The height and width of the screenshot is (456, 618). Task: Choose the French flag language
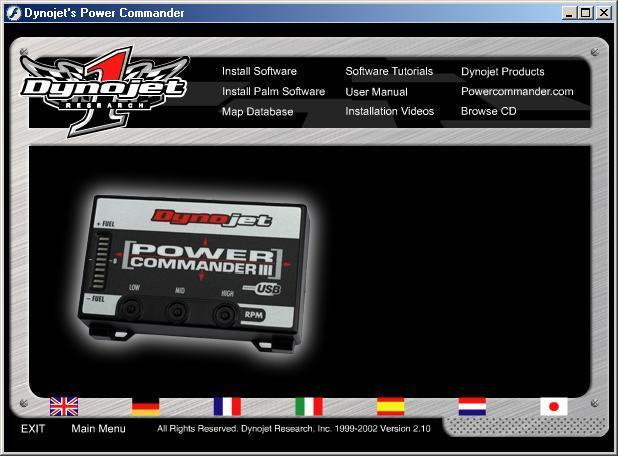[227, 406]
